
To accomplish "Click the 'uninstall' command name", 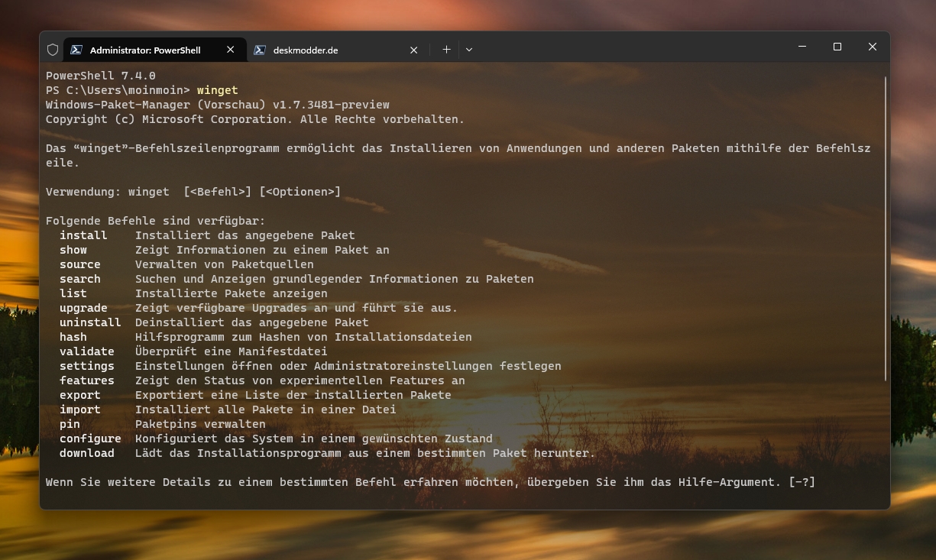I will 90,322.
